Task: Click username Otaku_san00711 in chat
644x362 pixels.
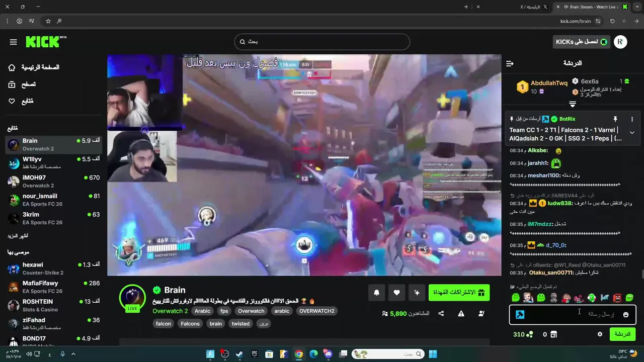Action: [x=551, y=273]
